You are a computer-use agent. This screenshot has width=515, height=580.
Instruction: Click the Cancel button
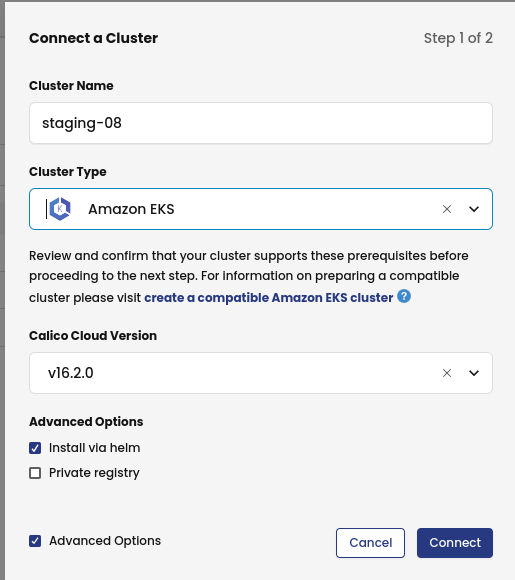tap(370, 543)
